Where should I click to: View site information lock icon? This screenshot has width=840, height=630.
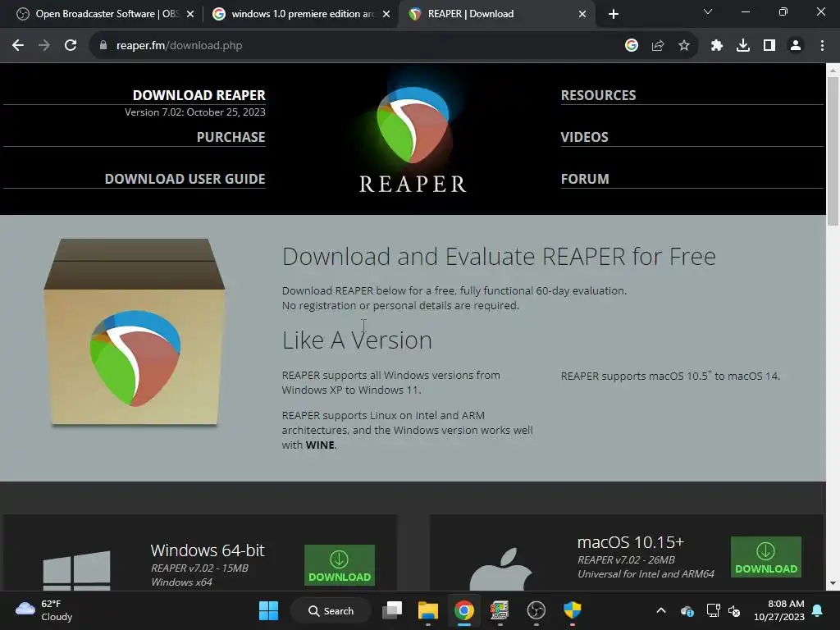click(103, 46)
